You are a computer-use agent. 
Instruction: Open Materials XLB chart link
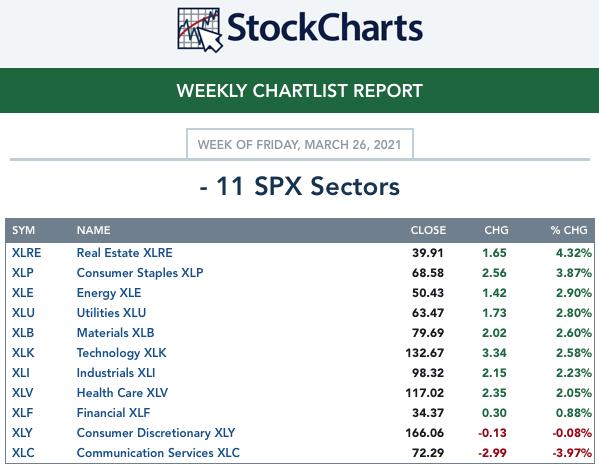click(115, 333)
